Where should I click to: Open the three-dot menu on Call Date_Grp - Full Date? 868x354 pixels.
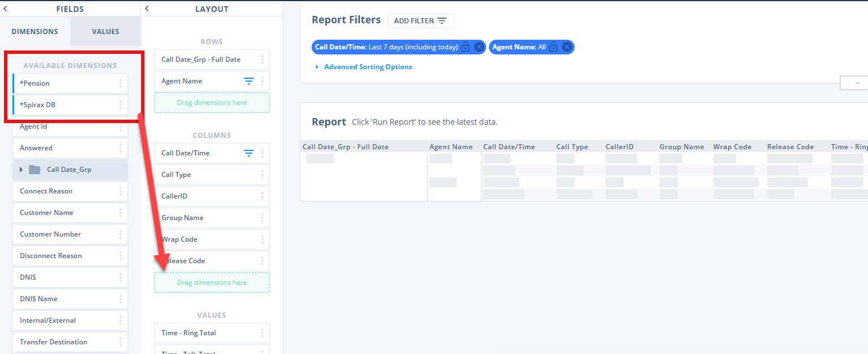click(x=262, y=59)
